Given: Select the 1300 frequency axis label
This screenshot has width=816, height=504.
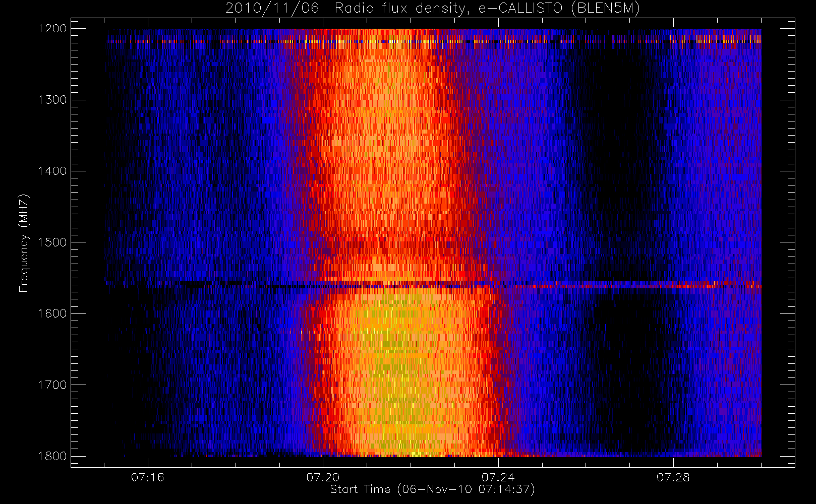Looking at the screenshot, I should tap(52, 100).
